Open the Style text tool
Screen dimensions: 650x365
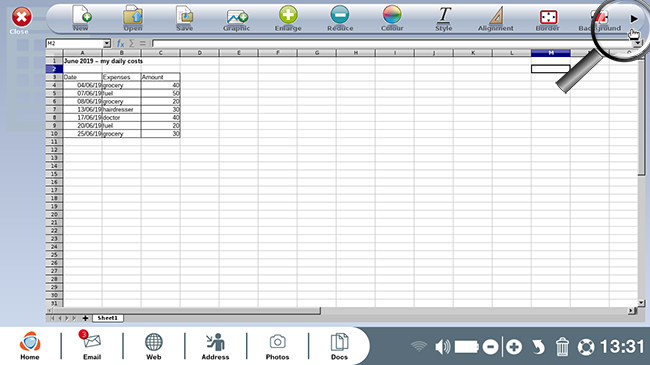[444, 16]
